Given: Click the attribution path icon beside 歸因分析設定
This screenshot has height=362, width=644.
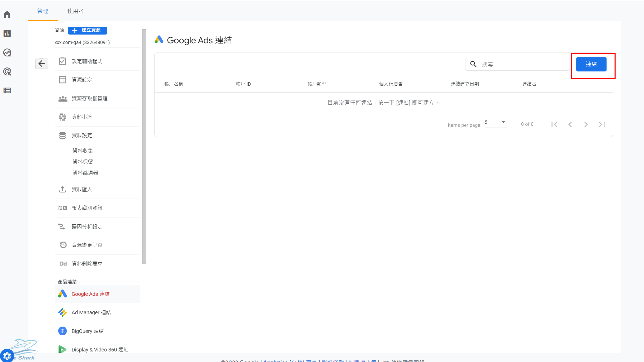Looking at the screenshot, I should tap(61, 226).
